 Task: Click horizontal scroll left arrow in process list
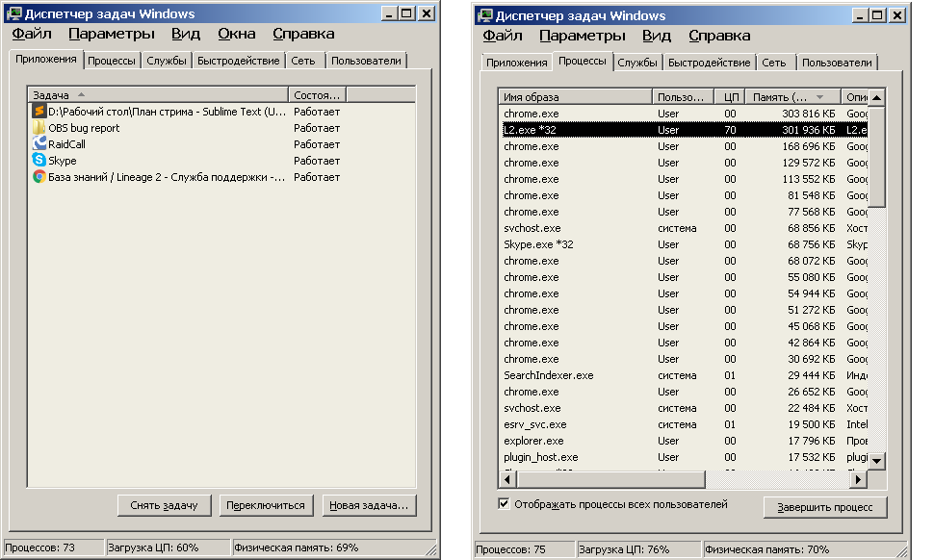507,478
